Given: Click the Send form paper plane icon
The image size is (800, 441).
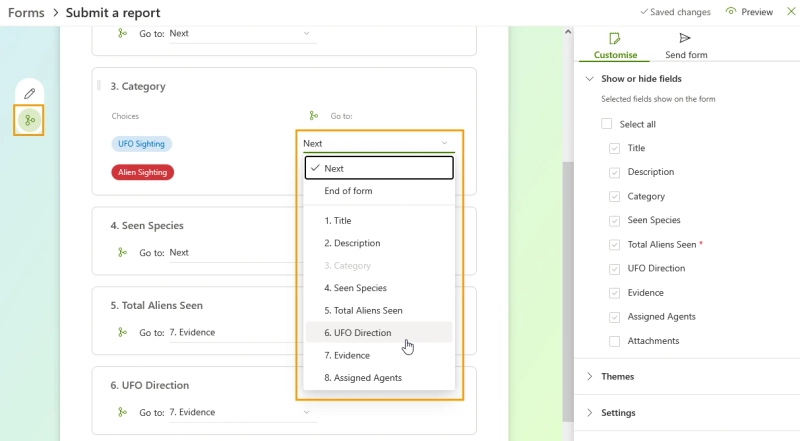Looking at the screenshot, I should 685,38.
